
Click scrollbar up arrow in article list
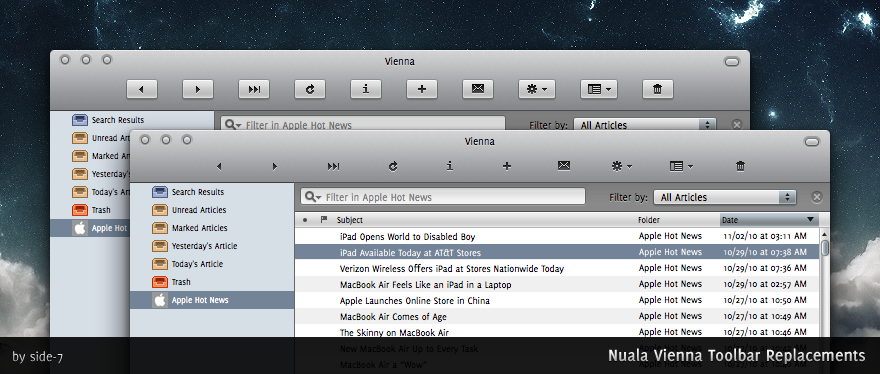click(824, 234)
